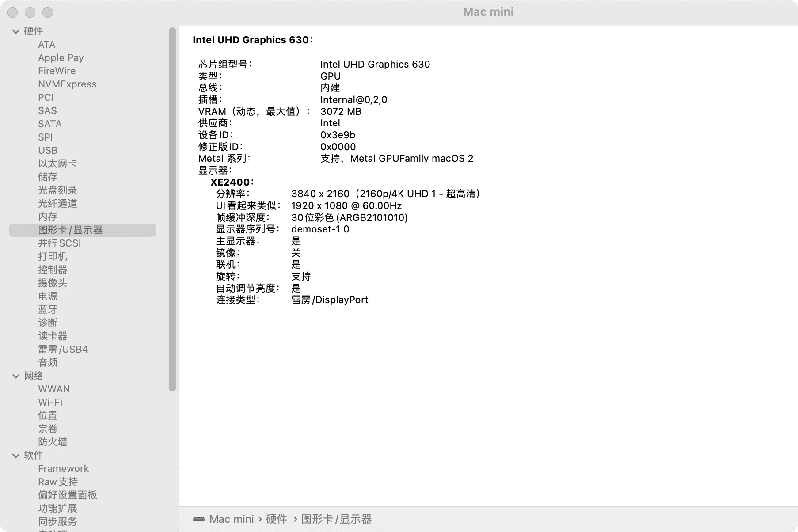Viewport: 798px width, 532px height.
Task: Collapse the 硬件 section
Action: 16,31
